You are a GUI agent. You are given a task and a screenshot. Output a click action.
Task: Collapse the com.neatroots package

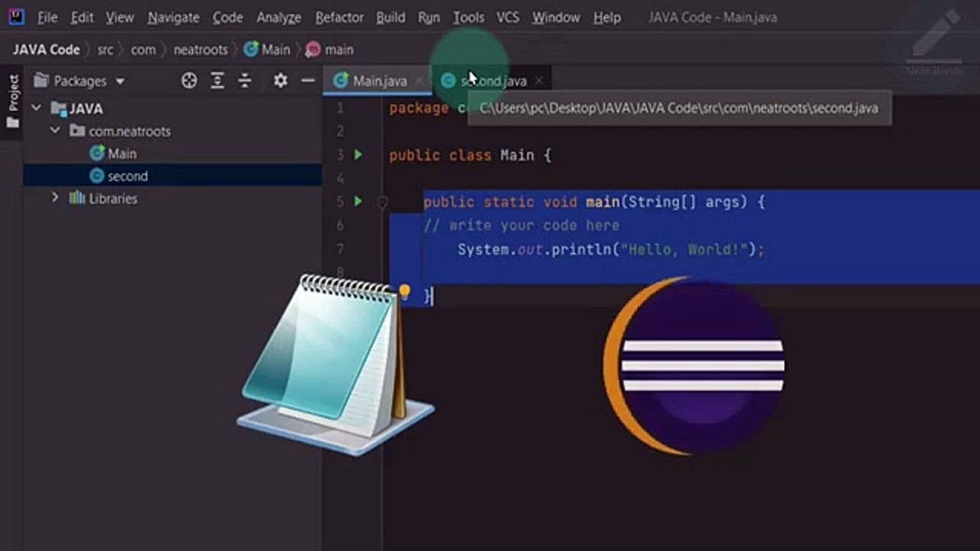tap(55, 131)
